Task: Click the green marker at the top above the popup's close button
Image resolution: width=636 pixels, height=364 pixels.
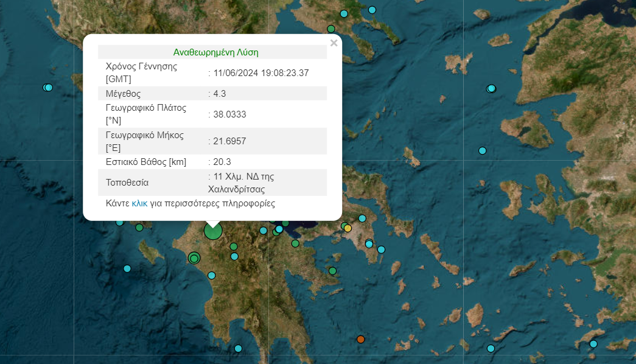Action: [331, 29]
